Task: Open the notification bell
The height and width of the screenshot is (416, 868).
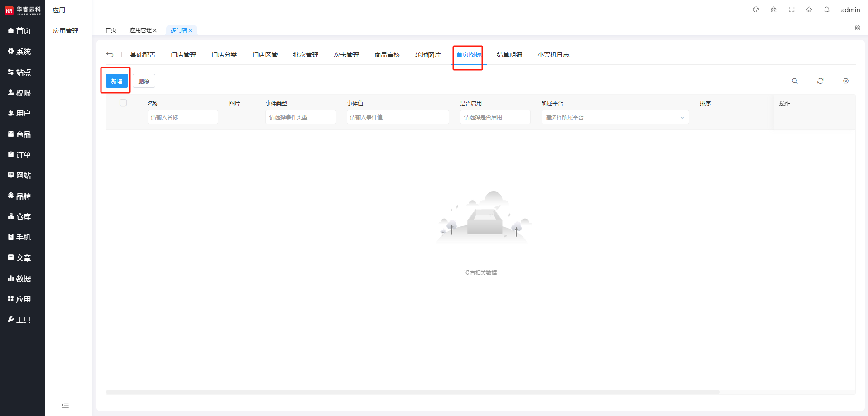Action: pos(827,10)
